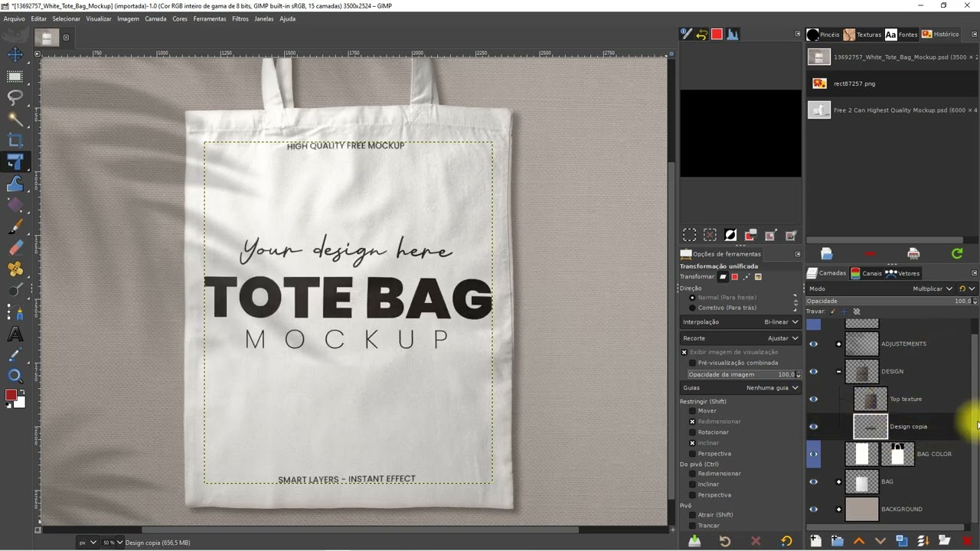Restore tool options preset
Image resolution: width=980 pixels, height=551 pixels.
(725, 541)
